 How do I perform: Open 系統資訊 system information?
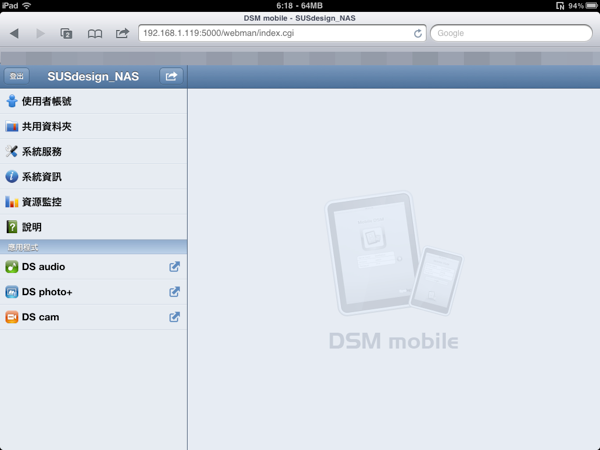(93, 177)
